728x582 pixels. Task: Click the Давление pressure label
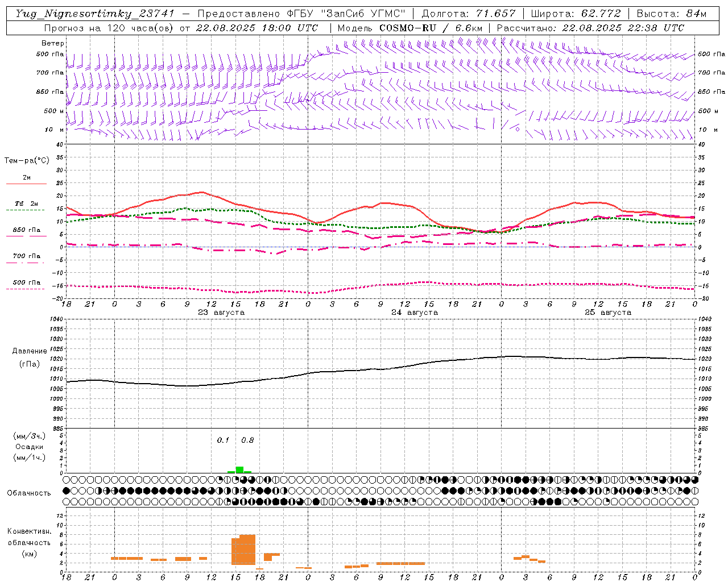[30, 351]
